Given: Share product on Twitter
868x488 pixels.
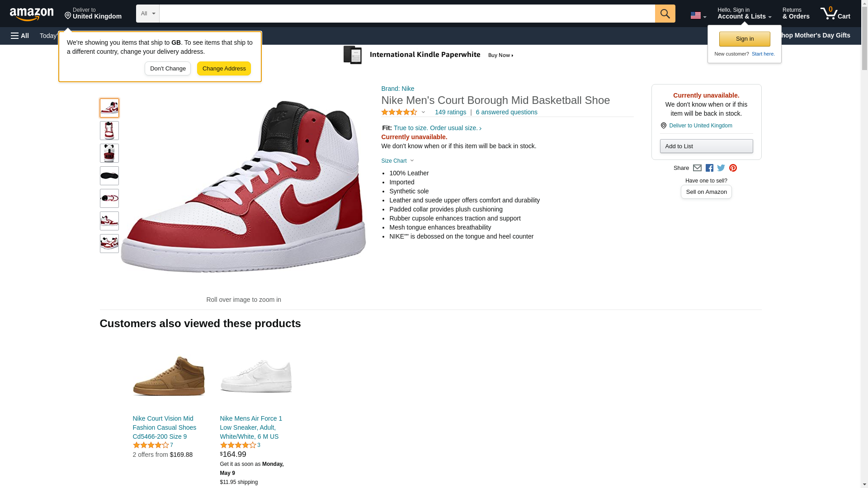Looking at the screenshot, I should 721,168.
